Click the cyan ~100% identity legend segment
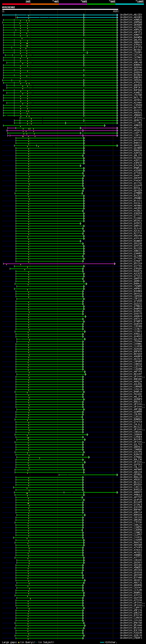 [x=130, y=4]
